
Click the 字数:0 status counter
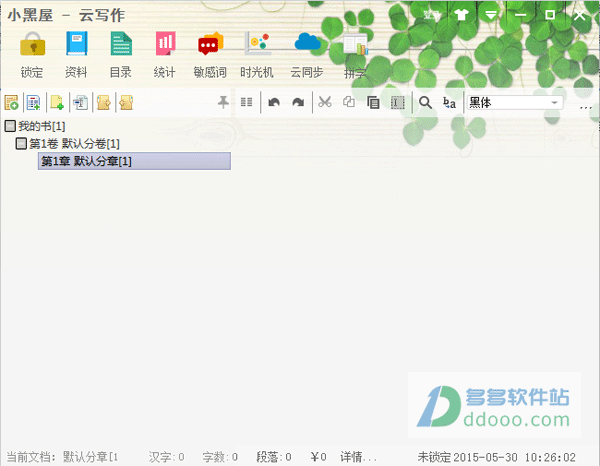pos(220,457)
